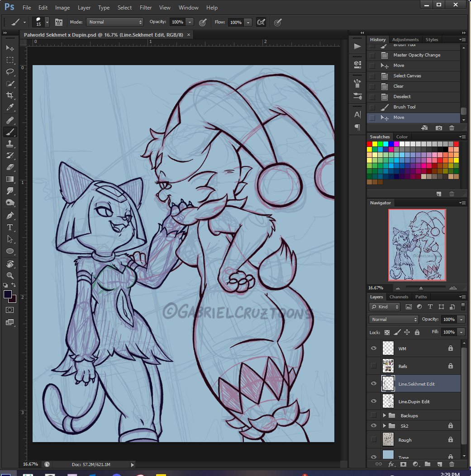Adjust the Navigator zoom slider
Screen dimensions: 471x476
(x=421, y=288)
